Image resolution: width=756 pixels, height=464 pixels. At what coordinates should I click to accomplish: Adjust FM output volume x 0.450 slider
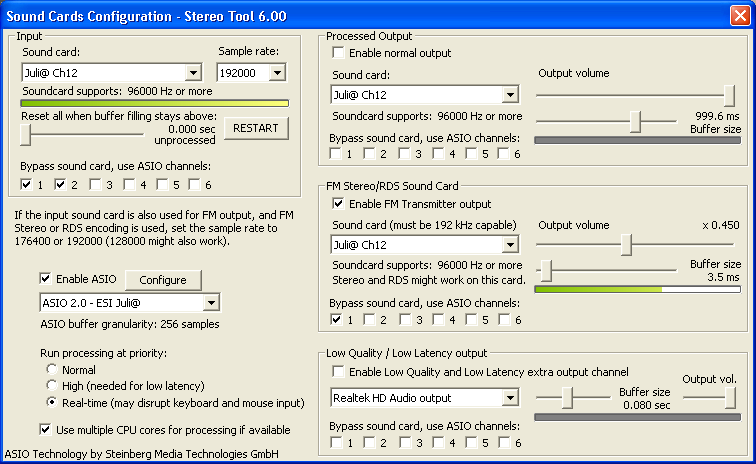(x=626, y=245)
